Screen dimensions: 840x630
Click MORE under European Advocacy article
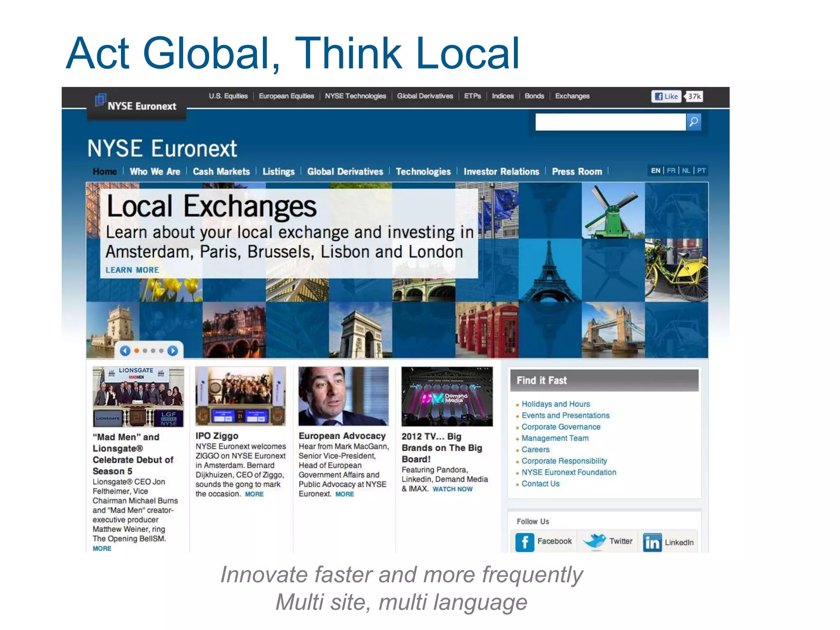[345, 494]
